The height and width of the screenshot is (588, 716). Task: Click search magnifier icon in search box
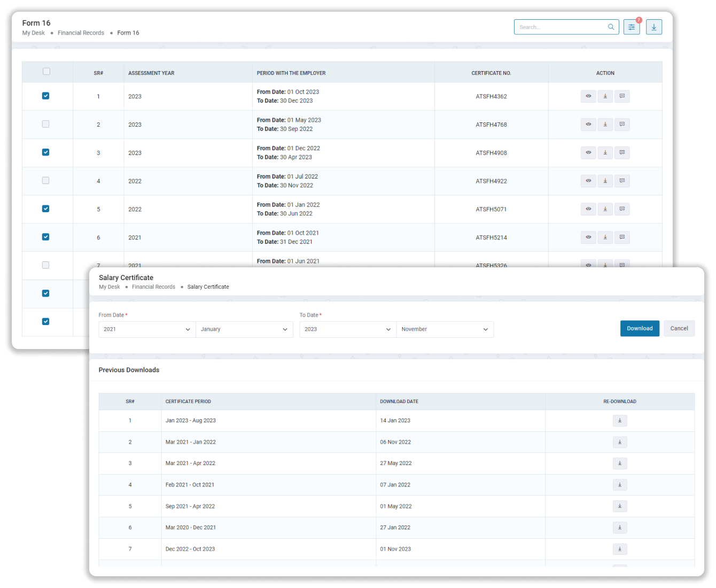tap(611, 27)
